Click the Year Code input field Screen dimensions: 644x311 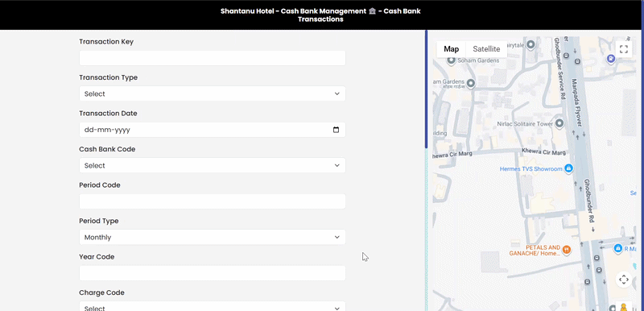point(213,273)
